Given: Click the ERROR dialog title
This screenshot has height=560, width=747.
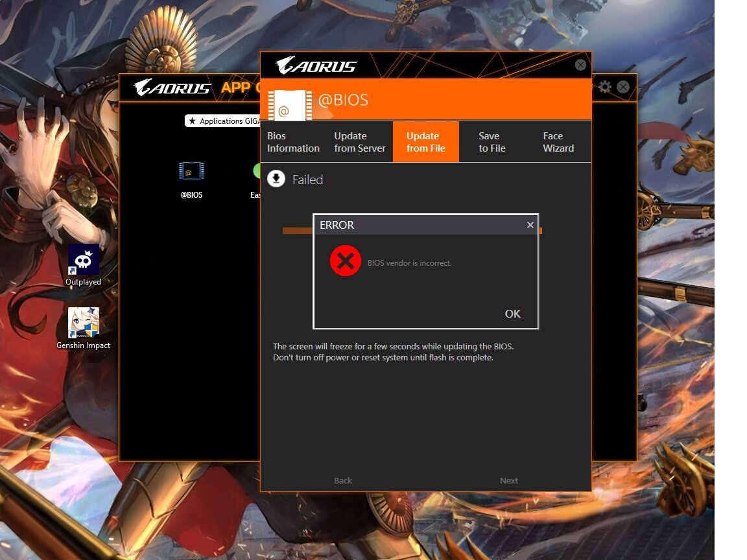Looking at the screenshot, I should point(337,225).
